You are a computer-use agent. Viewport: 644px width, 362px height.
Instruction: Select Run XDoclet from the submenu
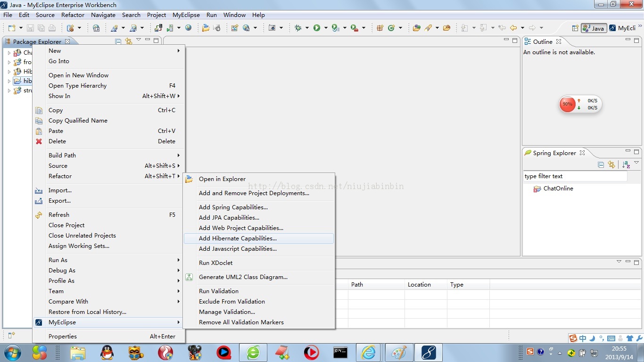click(215, 263)
